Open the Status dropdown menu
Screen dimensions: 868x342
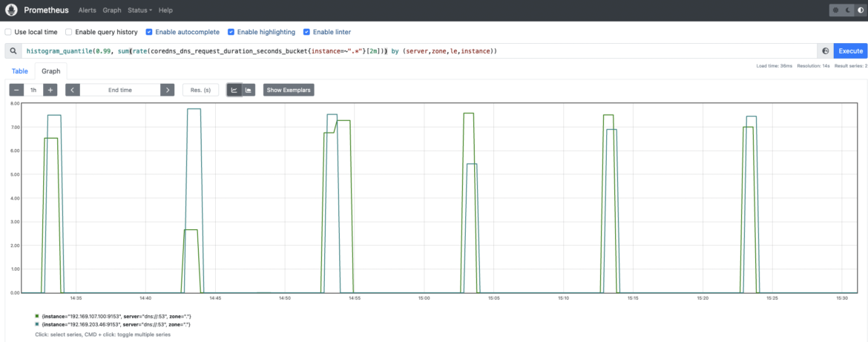[140, 10]
